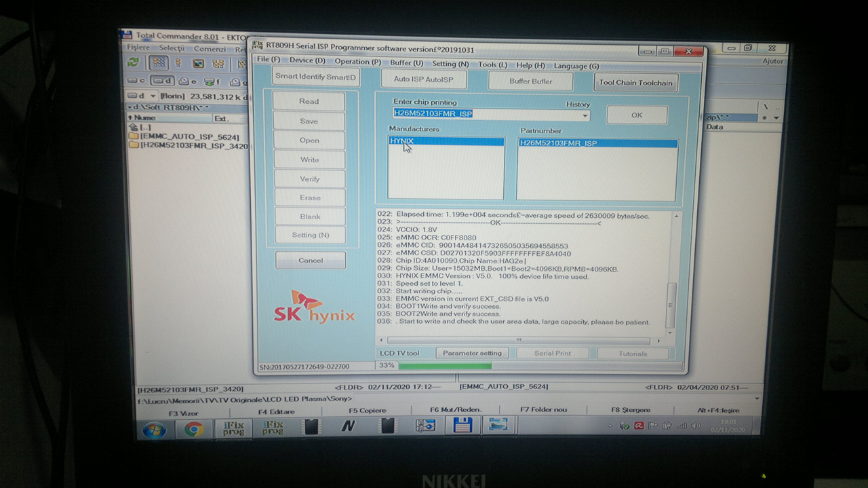Open Comenzi menu in Total Commander
This screenshot has width=868, height=488.
tap(210, 49)
